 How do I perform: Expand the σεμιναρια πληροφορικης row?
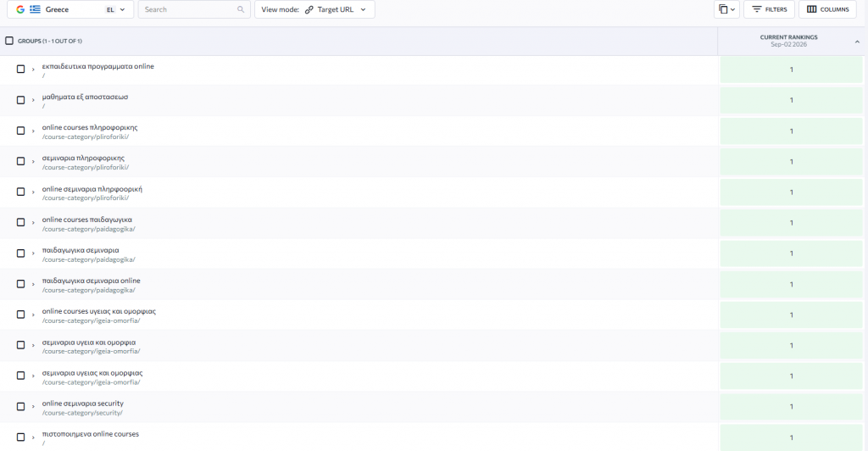tap(33, 161)
